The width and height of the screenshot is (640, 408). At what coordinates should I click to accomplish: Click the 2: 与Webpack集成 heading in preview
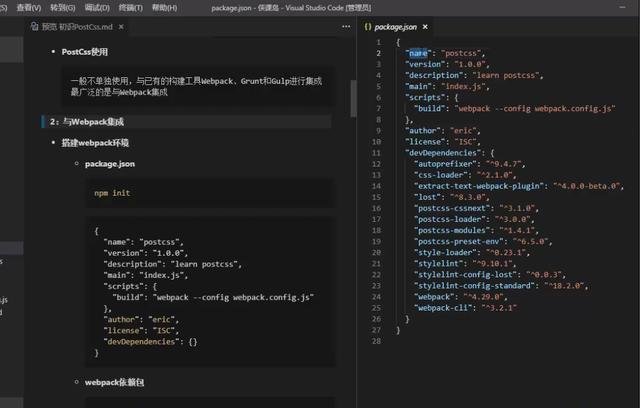click(x=87, y=122)
